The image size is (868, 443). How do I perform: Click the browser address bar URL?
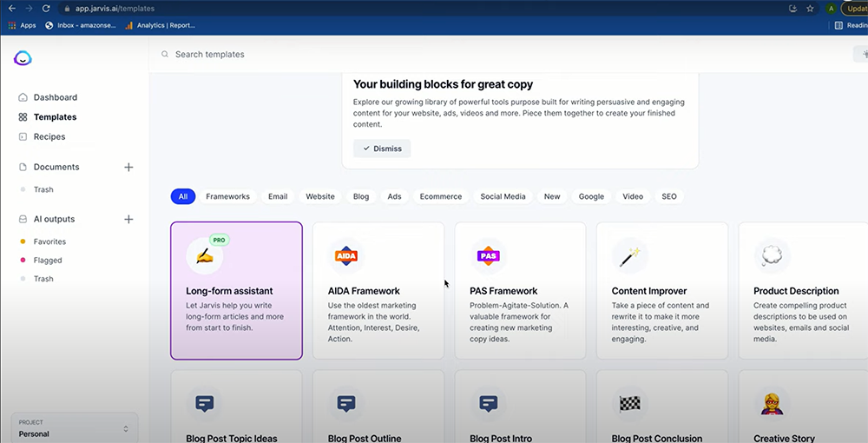pyautogui.click(x=115, y=9)
